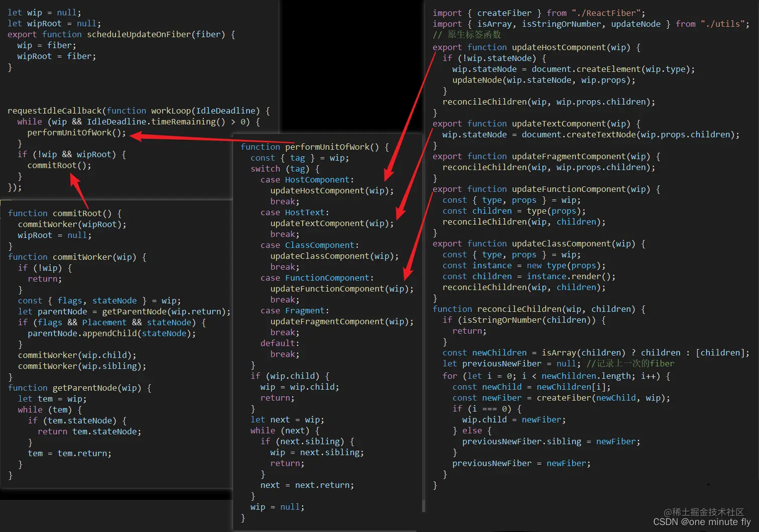Click 'function reconcileChildren(wip, children) {' declaration
The height and width of the screenshot is (532, 759).
tap(539, 309)
